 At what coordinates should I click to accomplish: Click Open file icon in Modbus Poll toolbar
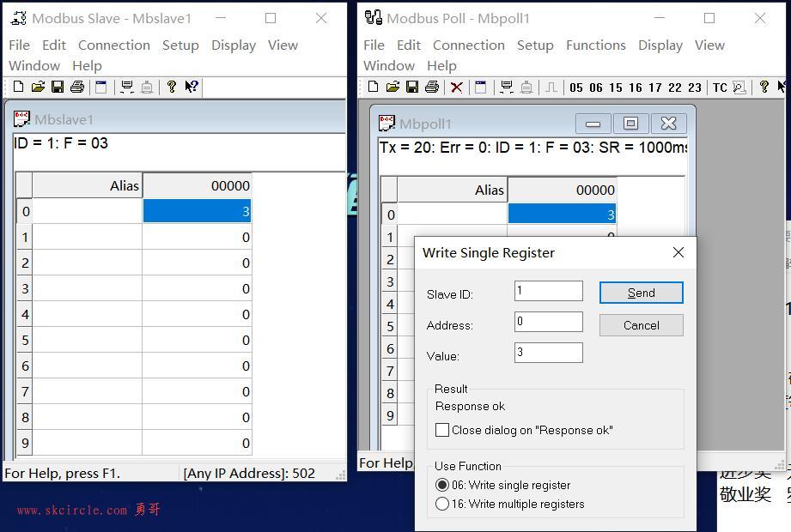coord(392,87)
